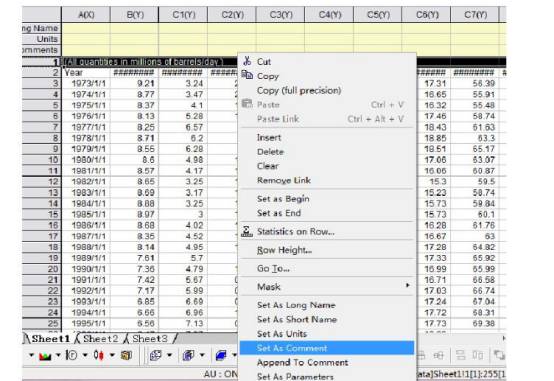Select the 3D bars plot toolbar icon
Screen dimensions: 554x381
(189, 355)
